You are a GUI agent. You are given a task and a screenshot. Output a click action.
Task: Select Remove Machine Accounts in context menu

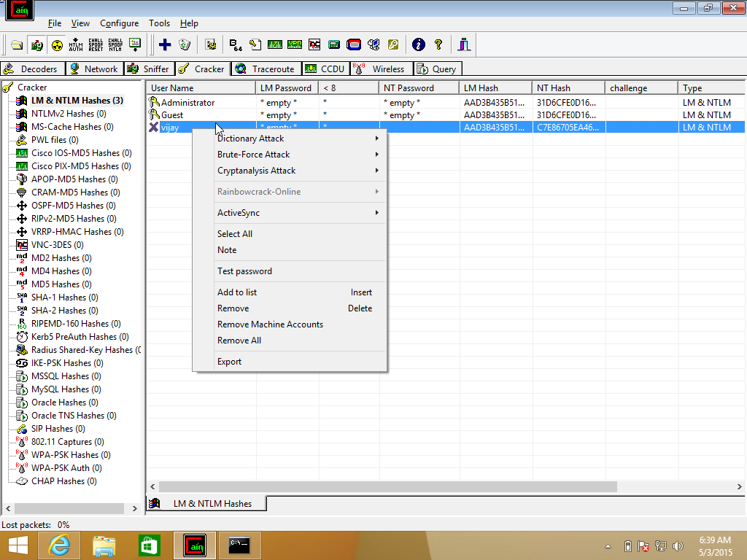tap(270, 324)
